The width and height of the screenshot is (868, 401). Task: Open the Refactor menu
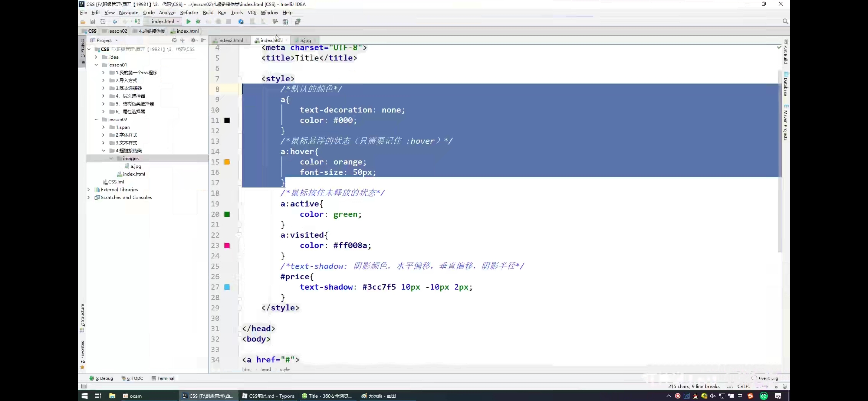coord(189,13)
